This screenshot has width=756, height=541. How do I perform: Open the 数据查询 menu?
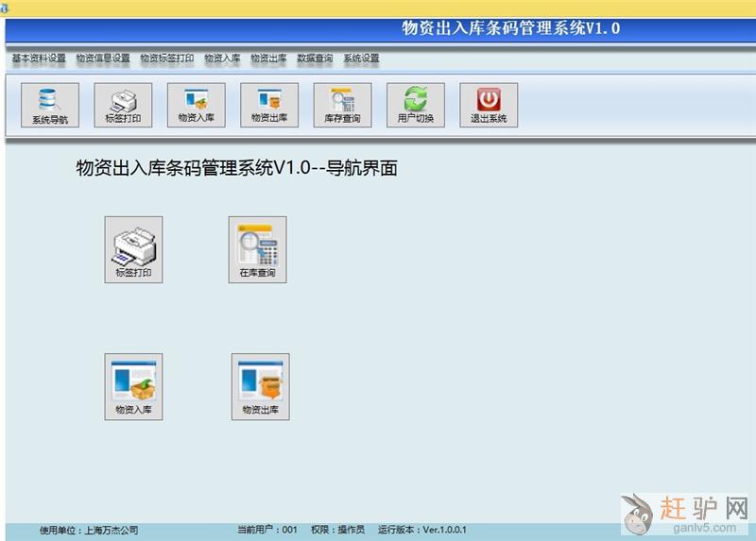pyautogui.click(x=315, y=59)
